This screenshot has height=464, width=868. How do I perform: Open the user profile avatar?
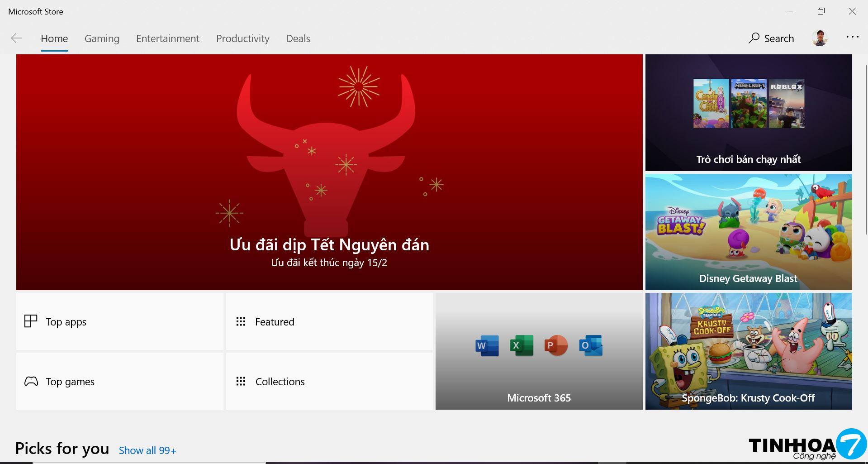point(820,38)
